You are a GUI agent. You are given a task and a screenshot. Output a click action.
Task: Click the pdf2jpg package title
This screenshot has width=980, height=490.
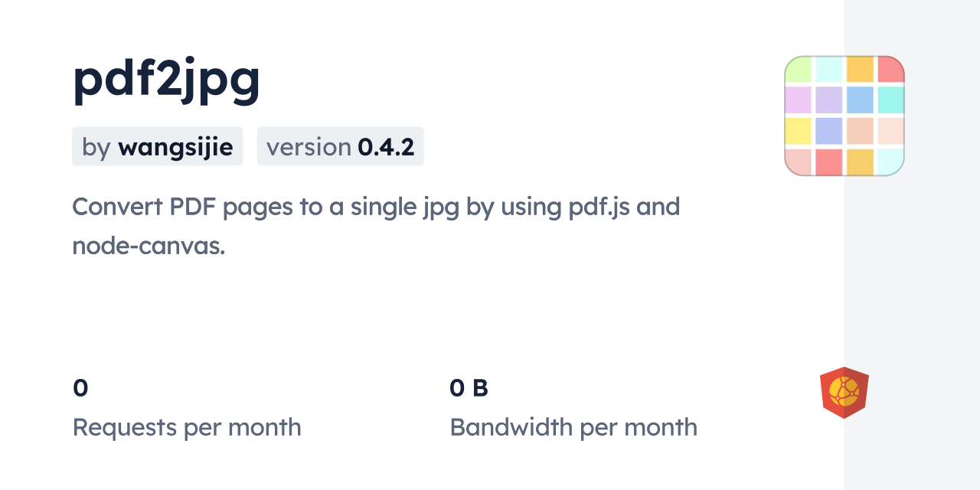tap(166, 80)
